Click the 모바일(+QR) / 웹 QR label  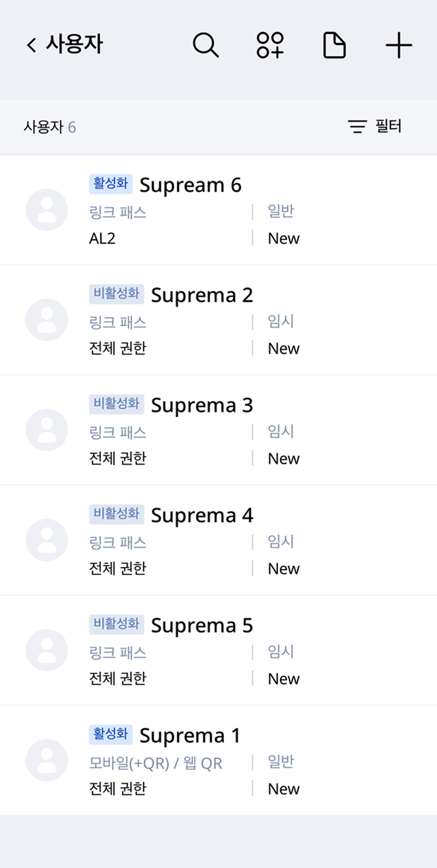pos(156,763)
